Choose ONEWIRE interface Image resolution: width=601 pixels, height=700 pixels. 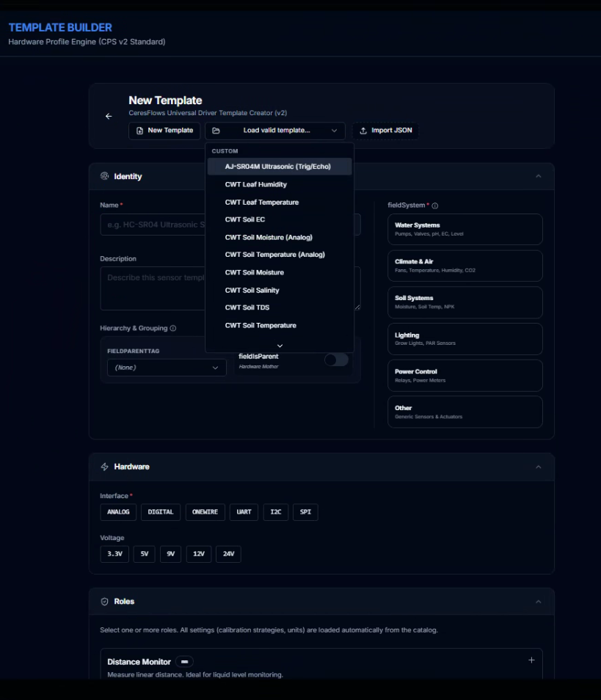(x=205, y=512)
